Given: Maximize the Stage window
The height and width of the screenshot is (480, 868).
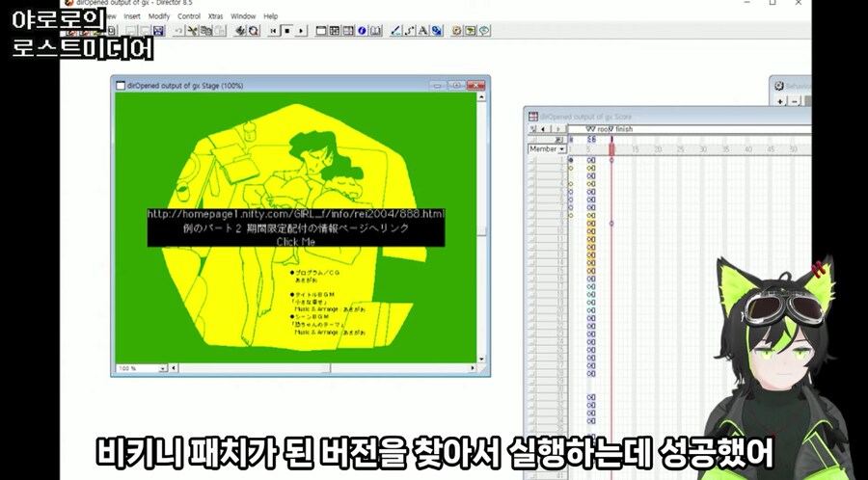Looking at the screenshot, I should (457, 85).
